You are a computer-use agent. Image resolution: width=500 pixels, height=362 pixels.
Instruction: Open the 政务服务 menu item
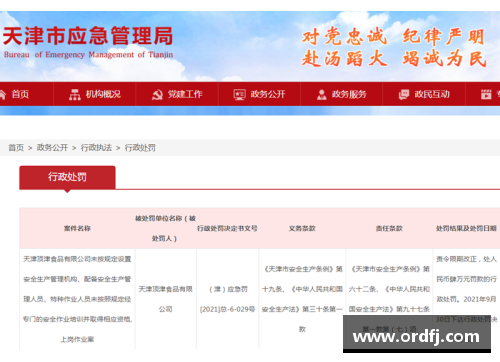click(x=349, y=94)
